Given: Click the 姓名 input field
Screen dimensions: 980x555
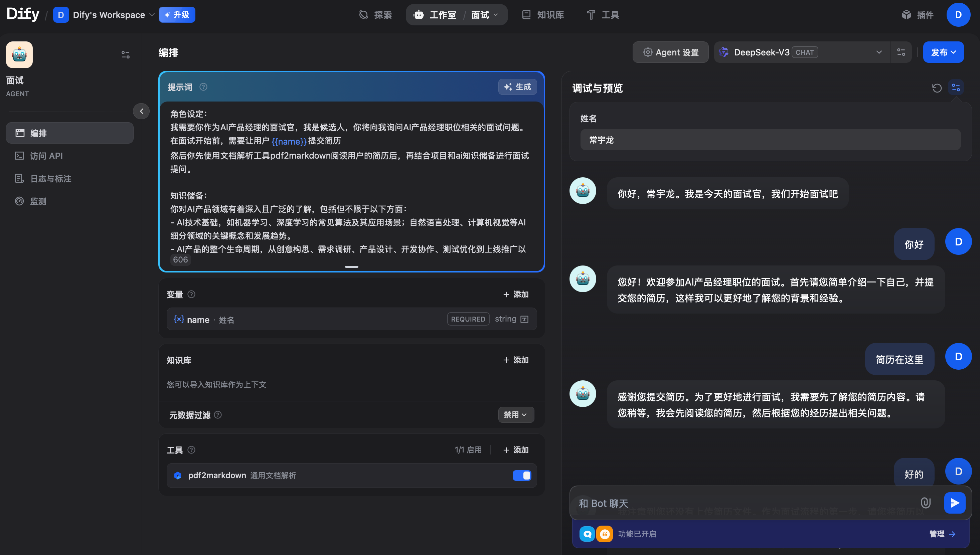Looking at the screenshot, I should 770,140.
